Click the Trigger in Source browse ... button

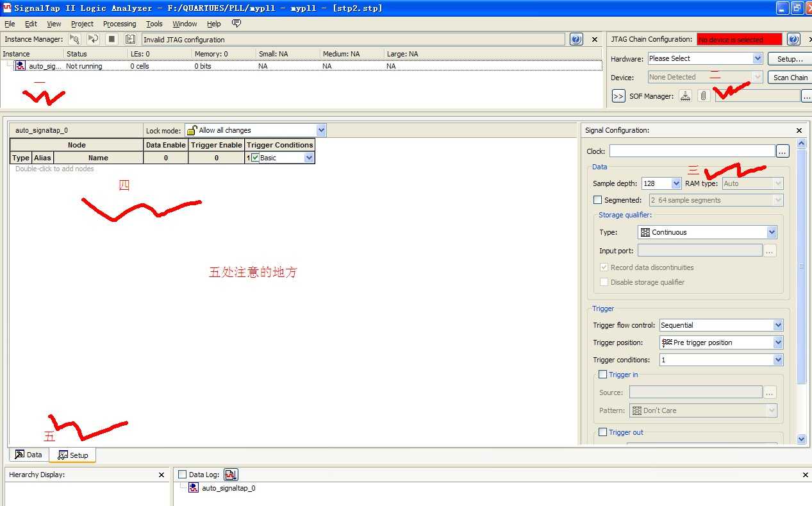(770, 392)
